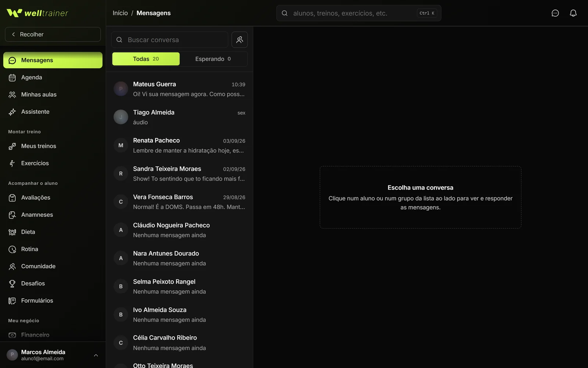Click the new group contacts icon button
Viewport: 588px width, 368px height.
(x=240, y=40)
